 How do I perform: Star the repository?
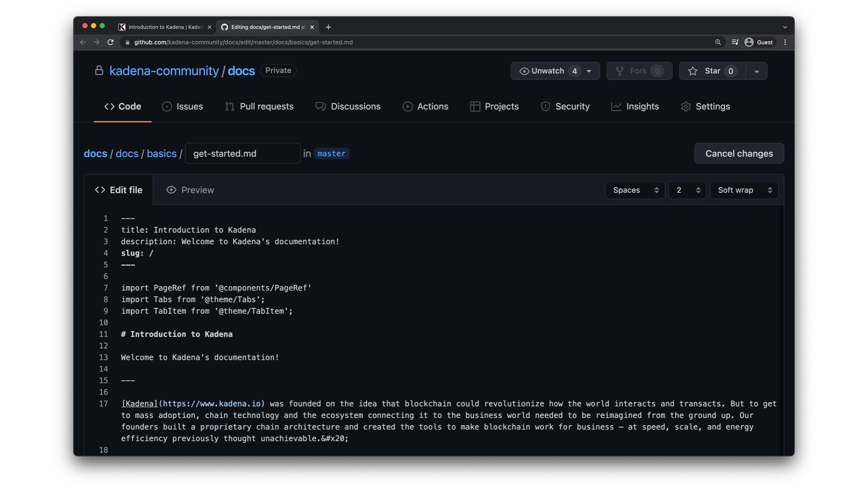pos(712,71)
